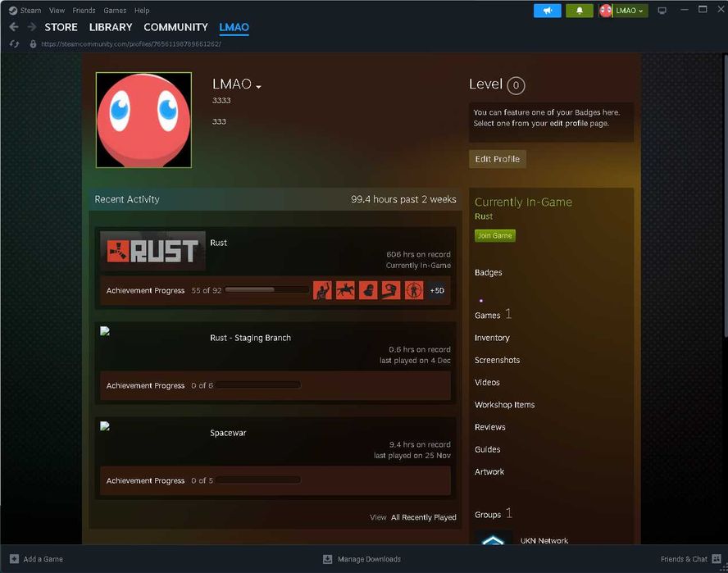728x573 pixels.
Task: Go back with the left arrow
Action: pyautogui.click(x=14, y=27)
